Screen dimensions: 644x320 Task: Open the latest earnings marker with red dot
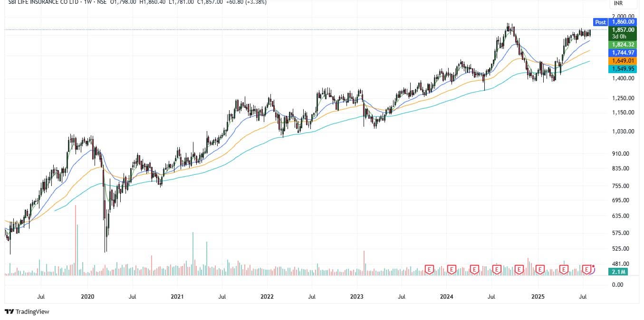[587, 269]
